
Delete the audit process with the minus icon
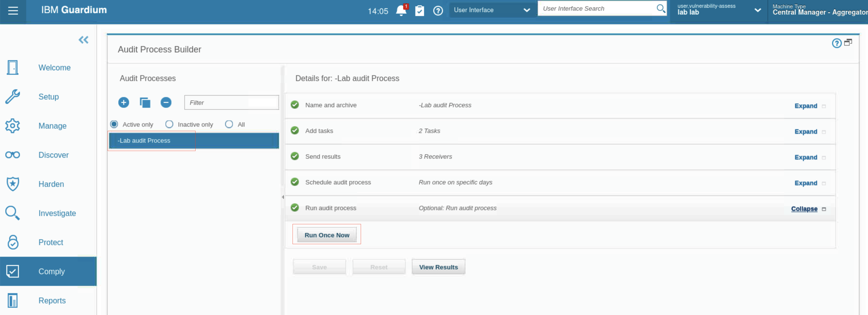pyautogui.click(x=166, y=102)
